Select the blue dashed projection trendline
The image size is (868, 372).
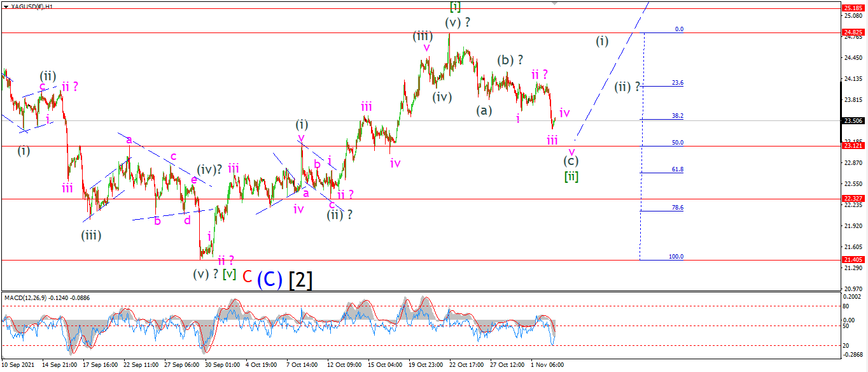pos(612,70)
